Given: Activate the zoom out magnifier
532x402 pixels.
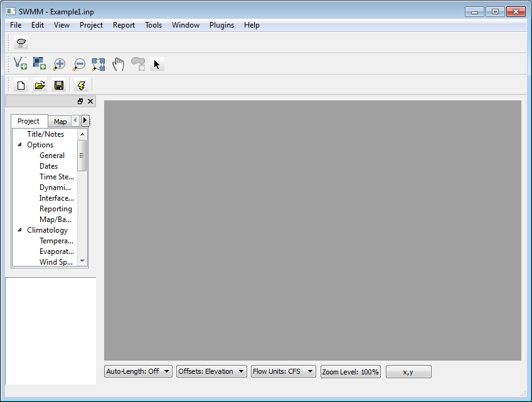Looking at the screenshot, I should pyautogui.click(x=79, y=64).
